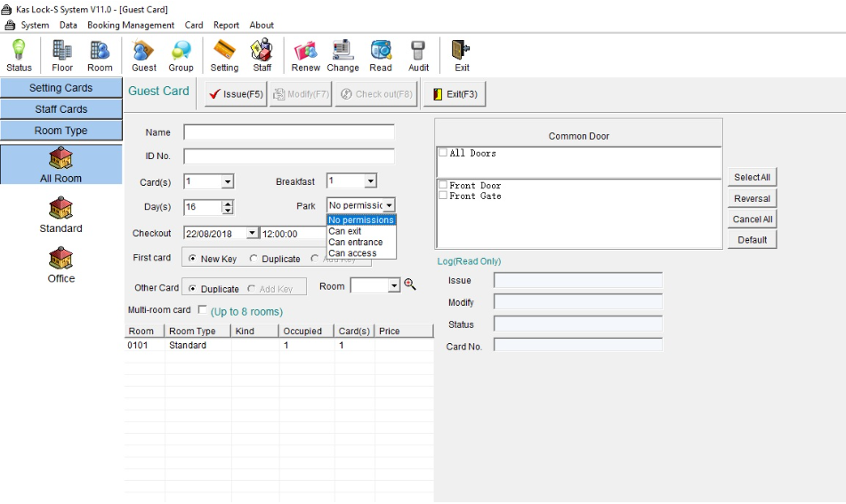Open the Guest card toolbar icon

(x=143, y=55)
